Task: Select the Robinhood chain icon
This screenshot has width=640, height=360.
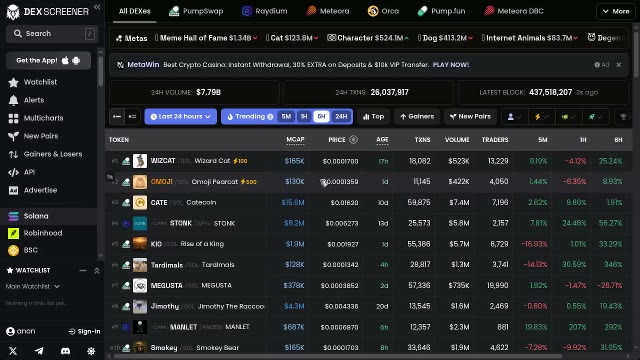Action: pyautogui.click(x=13, y=233)
